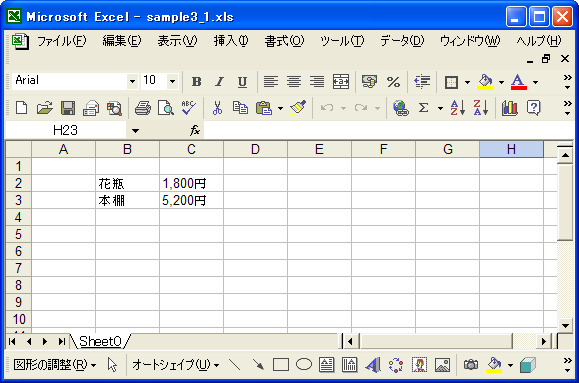Screen dimensions: 579x383
Task: Open 編集(E) menu
Action: click(x=121, y=41)
